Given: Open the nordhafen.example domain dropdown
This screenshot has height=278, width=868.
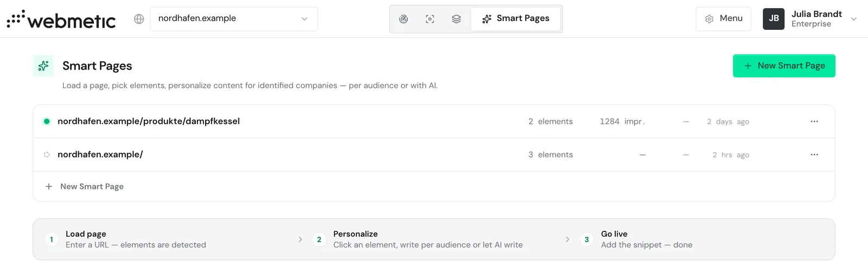Looking at the screenshot, I should coord(234,19).
